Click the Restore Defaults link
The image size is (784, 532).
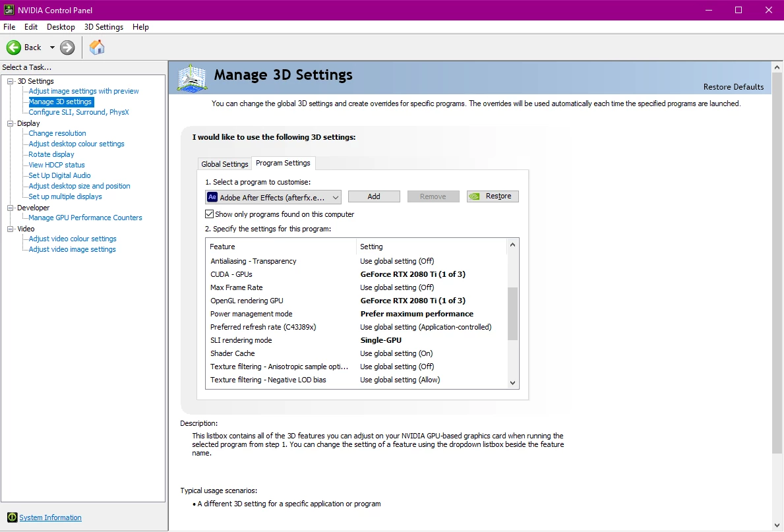(x=733, y=87)
